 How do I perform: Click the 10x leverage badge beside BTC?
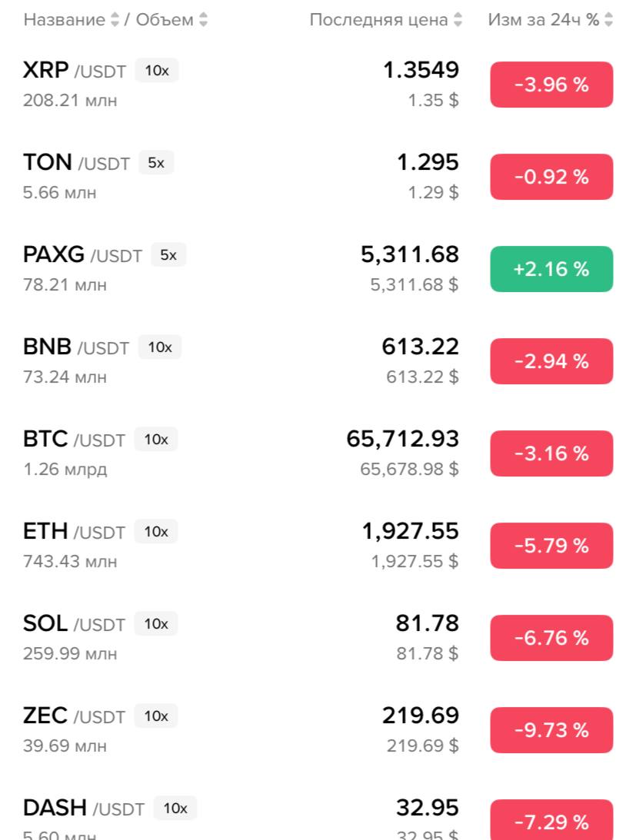pos(156,440)
